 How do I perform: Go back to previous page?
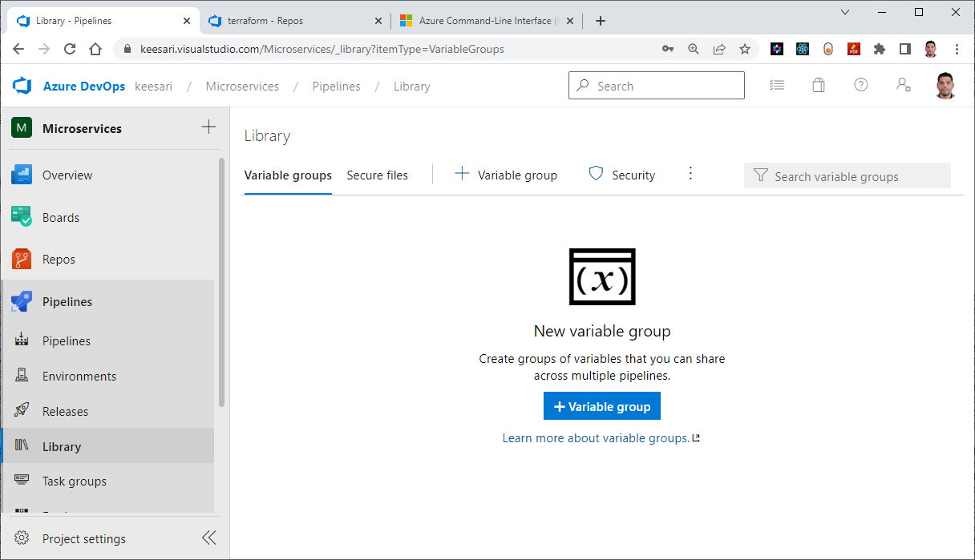(19, 49)
